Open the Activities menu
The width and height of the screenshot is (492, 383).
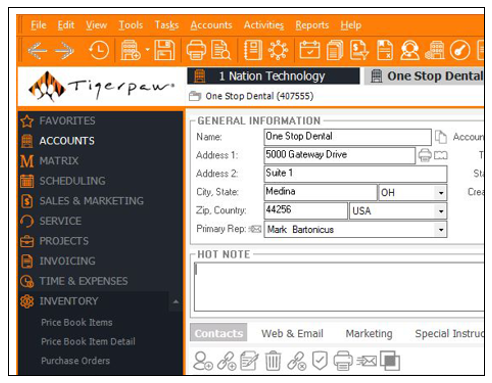point(264,25)
